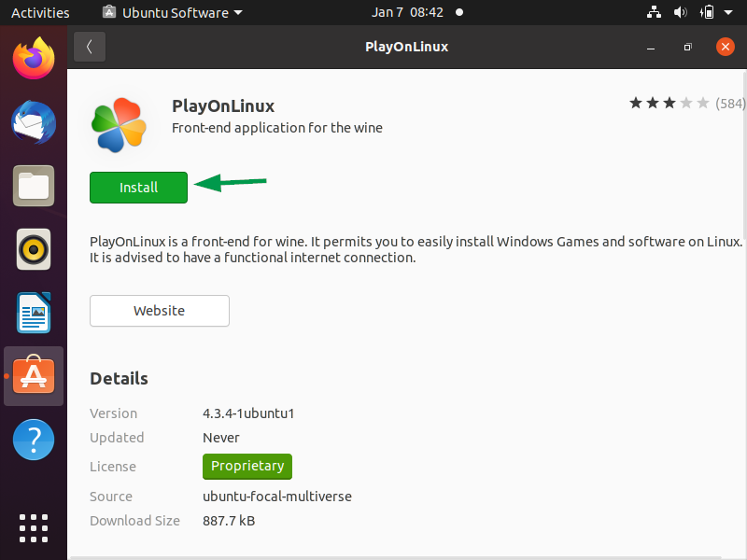Viewport: 747px width, 560px height.
Task: Click the (584) review count
Action: [x=730, y=104]
